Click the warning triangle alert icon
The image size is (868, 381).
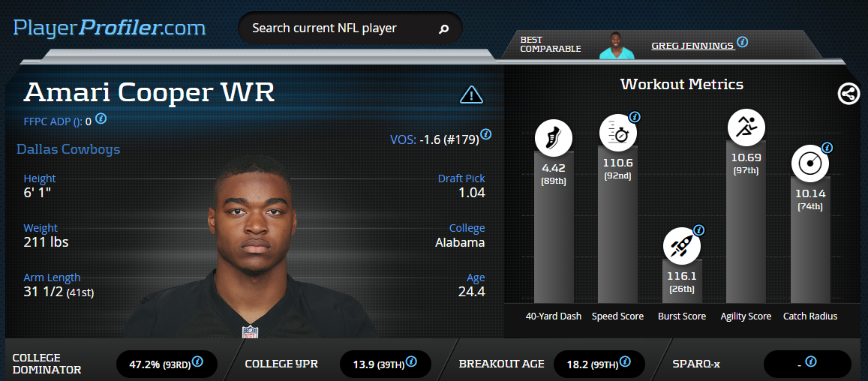(x=472, y=94)
